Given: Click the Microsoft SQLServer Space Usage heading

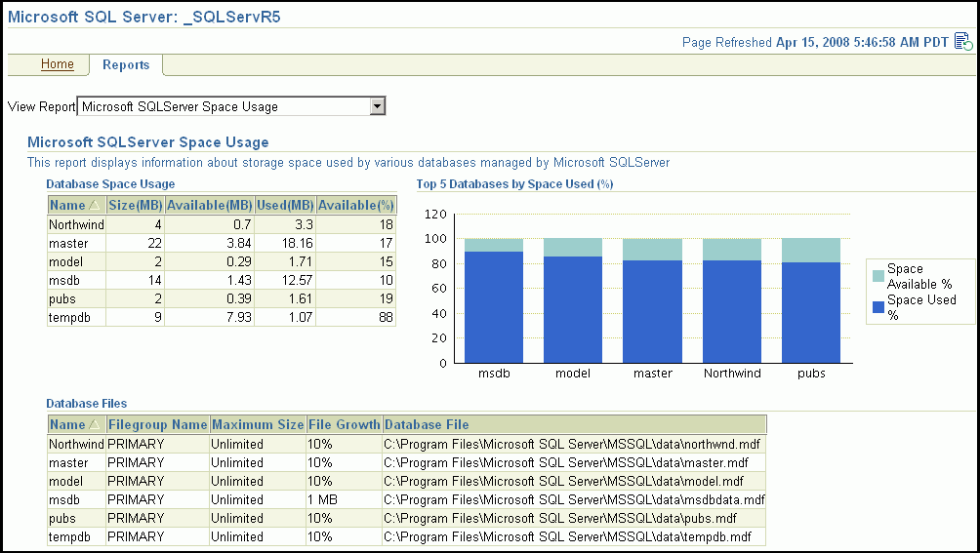Looking at the screenshot, I should tap(148, 142).
